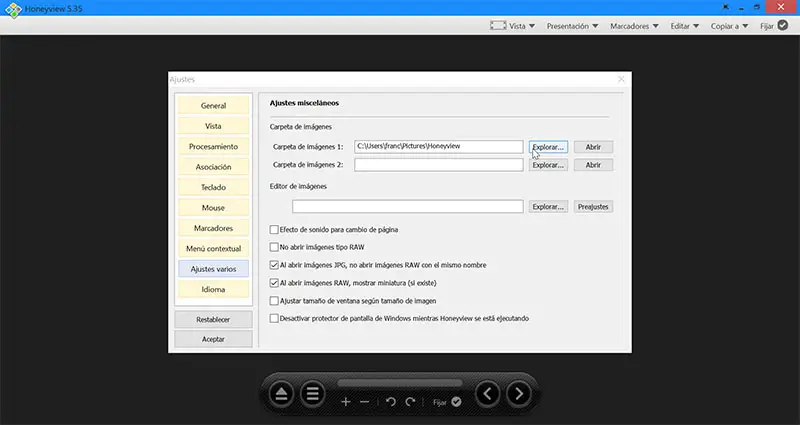Image resolution: width=800 pixels, height=425 pixels.
Task: Close the Ajustes dialog
Action: (621, 79)
